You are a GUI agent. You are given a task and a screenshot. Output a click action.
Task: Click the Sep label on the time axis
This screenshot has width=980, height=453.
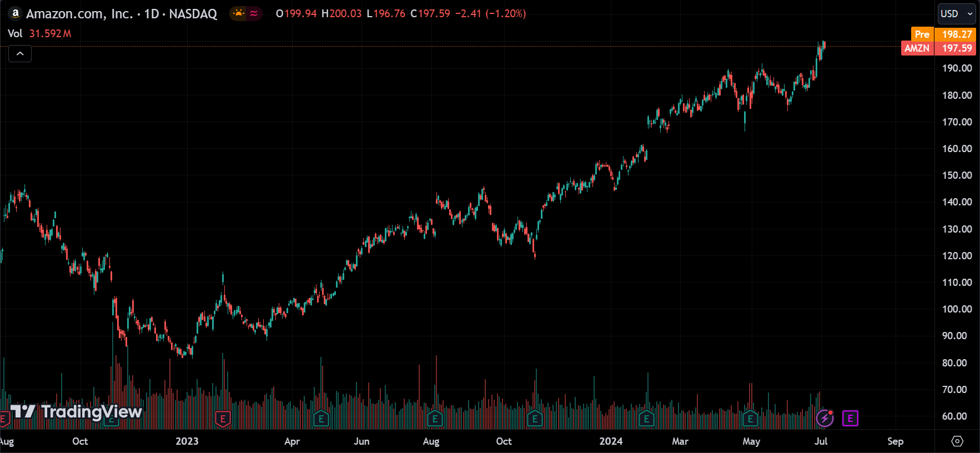pos(895,441)
